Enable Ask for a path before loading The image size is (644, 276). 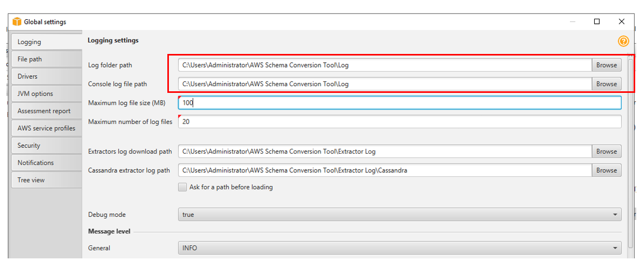click(x=182, y=187)
